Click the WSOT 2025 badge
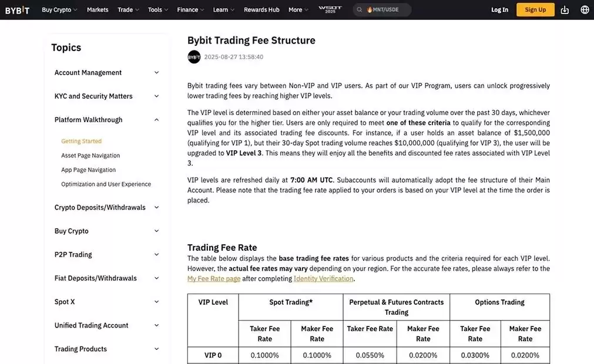Image resolution: width=594 pixels, height=364 pixels. [x=330, y=9]
